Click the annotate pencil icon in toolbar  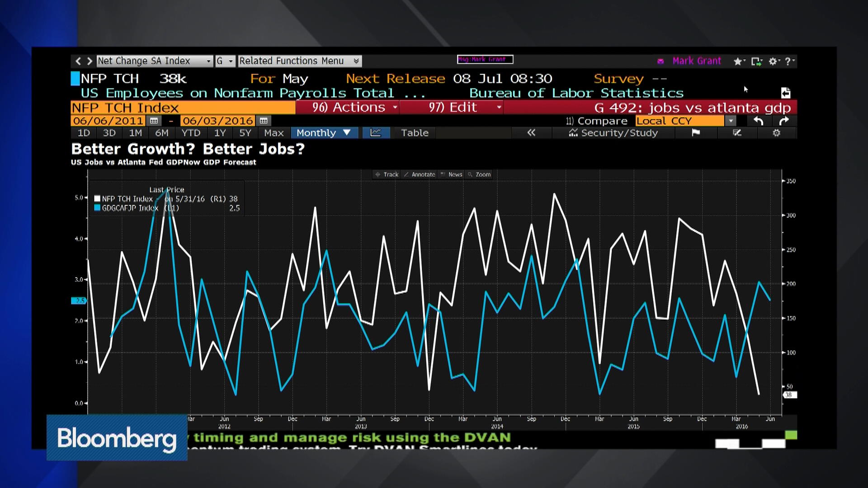[737, 133]
